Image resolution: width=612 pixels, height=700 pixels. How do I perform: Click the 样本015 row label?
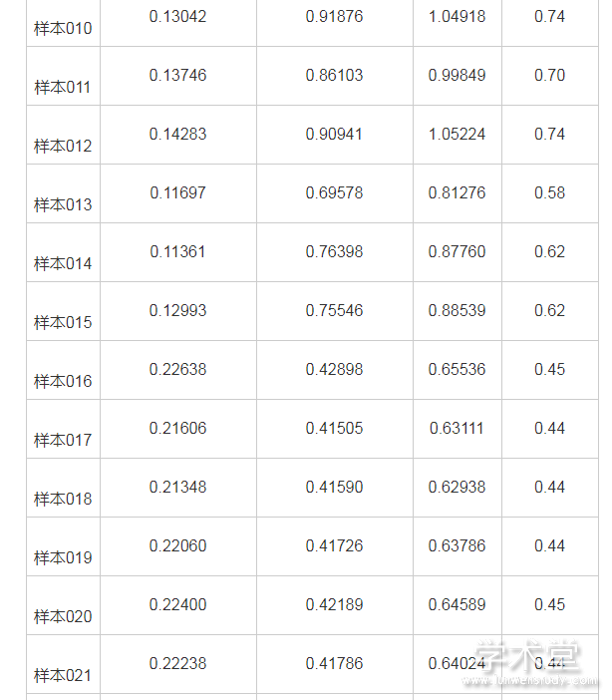(63, 322)
